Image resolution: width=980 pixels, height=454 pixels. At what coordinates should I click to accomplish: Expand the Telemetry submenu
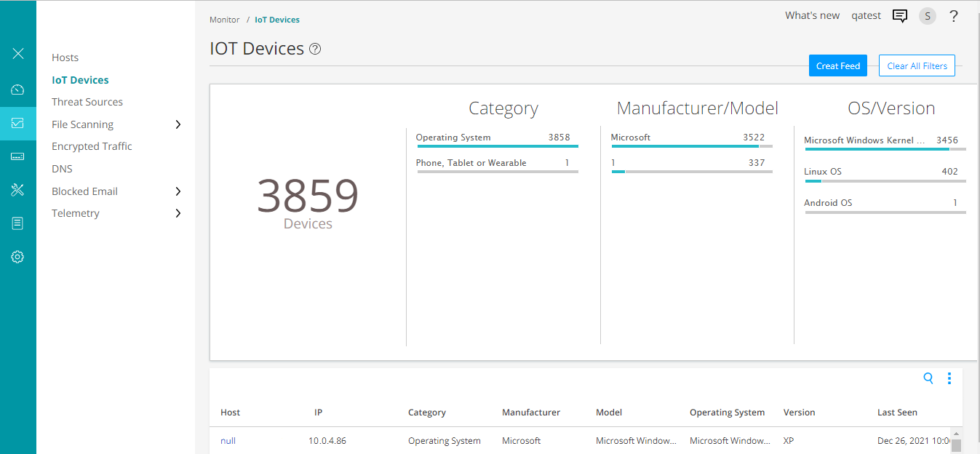(x=178, y=213)
